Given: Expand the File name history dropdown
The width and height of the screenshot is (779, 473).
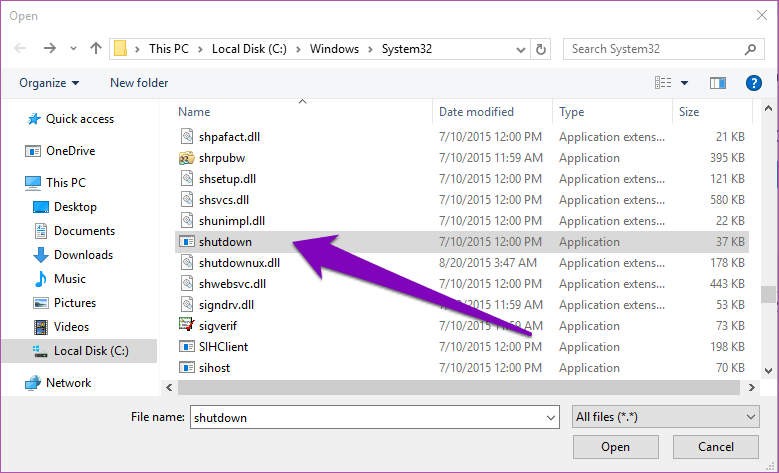Looking at the screenshot, I should [550, 417].
